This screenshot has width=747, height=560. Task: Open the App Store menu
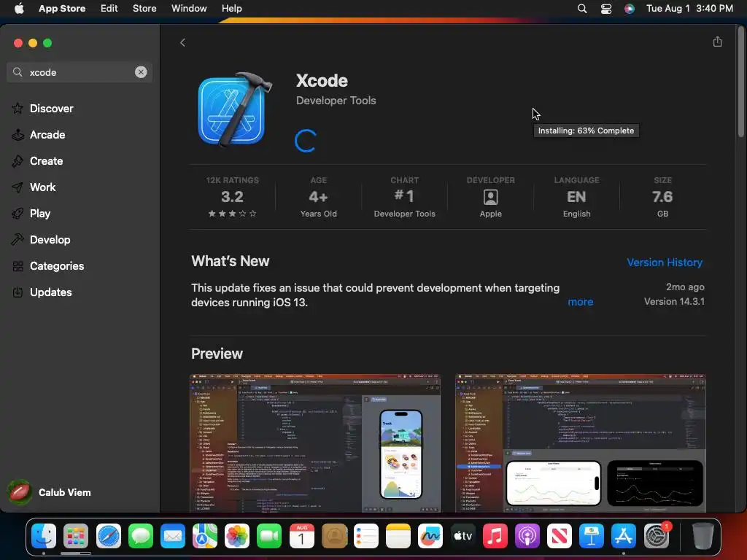[x=62, y=8]
